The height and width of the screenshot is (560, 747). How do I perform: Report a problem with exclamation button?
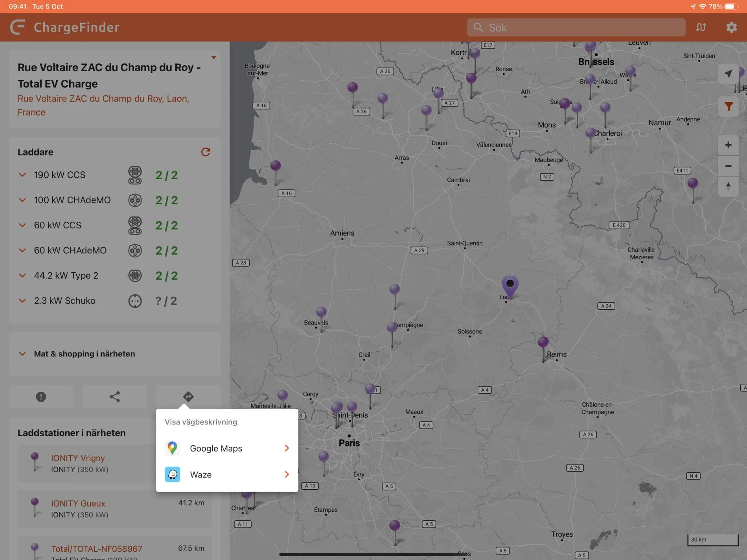41,397
